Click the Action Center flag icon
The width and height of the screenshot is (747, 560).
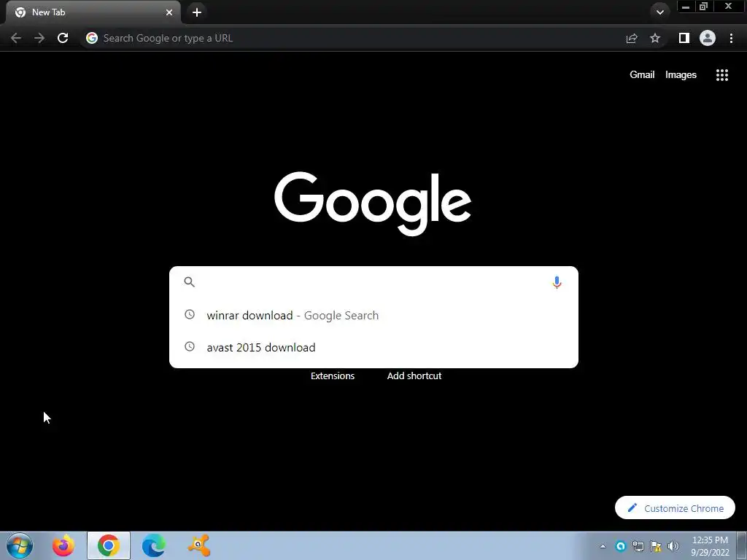pos(656,546)
